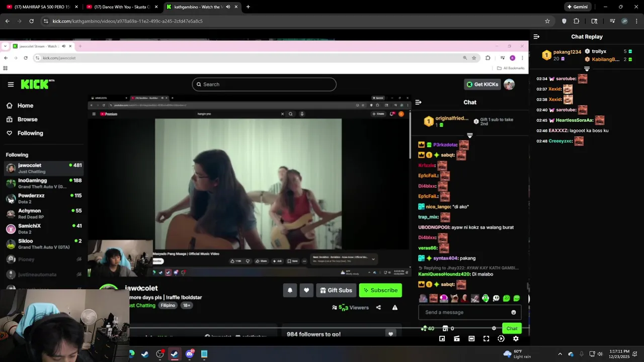This screenshot has width=644, height=362.
Task: Close the kathgambino tab
Action: click(236, 7)
